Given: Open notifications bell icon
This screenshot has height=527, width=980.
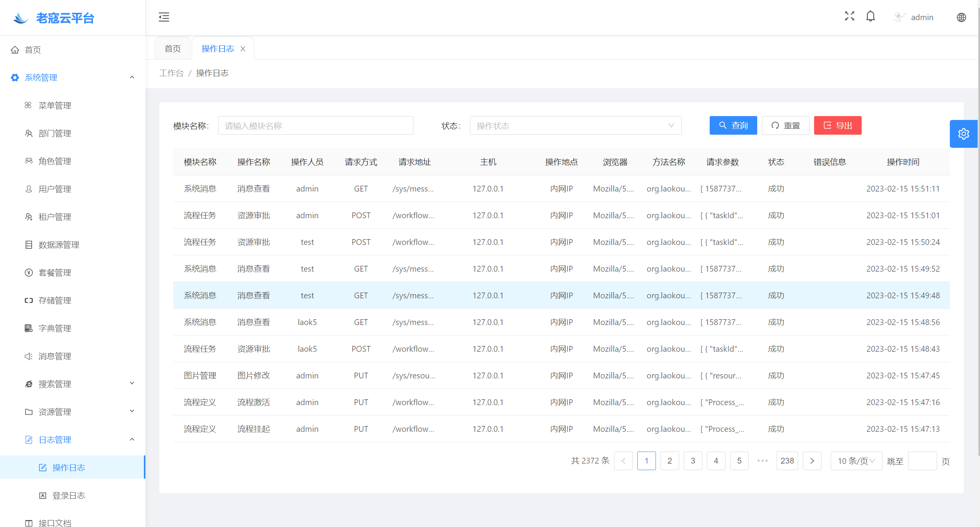Looking at the screenshot, I should tap(870, 16).
